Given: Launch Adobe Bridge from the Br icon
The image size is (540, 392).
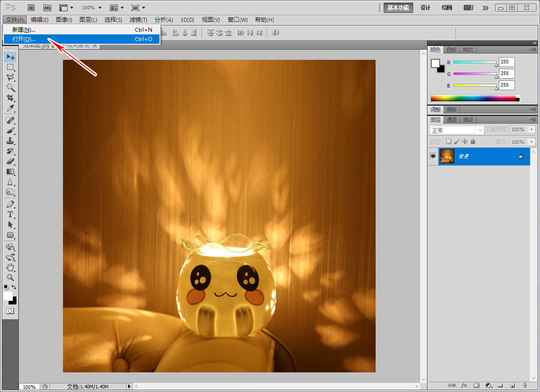Looking at the screenshot, I should pos(31,8).
